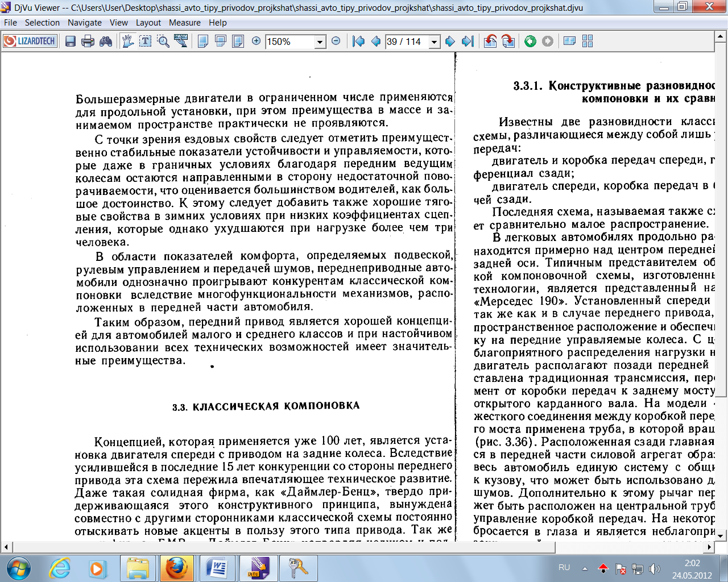Click heading '3.3. КЛАССИЧЕСКАЯ КОМПОНОВКА'
The width and height of the screenshot is (728, 582).
tap(266, 406)
